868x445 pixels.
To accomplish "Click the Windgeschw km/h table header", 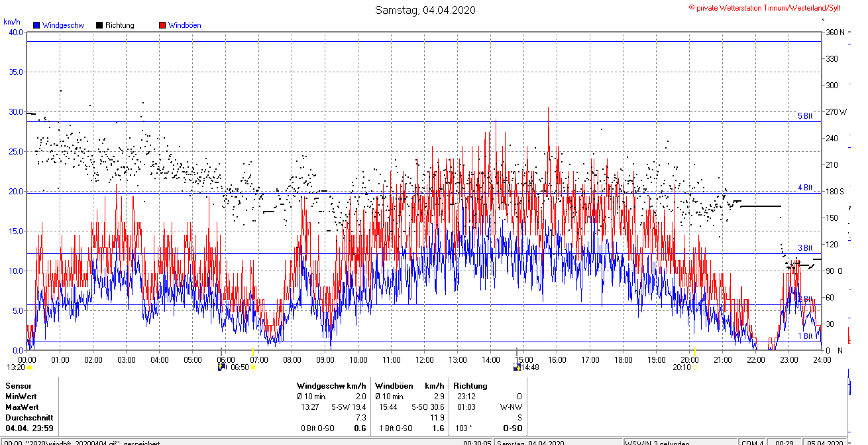I will click(x=331, y=385).
